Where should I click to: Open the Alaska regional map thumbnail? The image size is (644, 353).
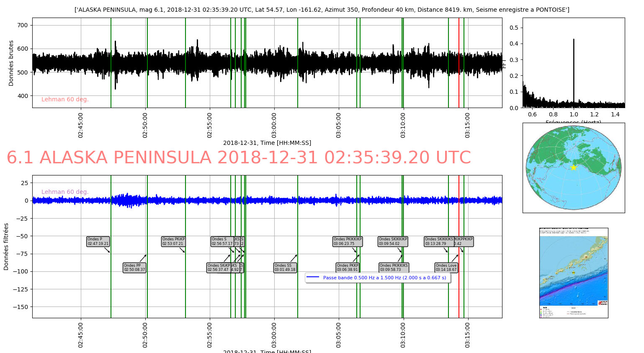(x=573, y=273)
